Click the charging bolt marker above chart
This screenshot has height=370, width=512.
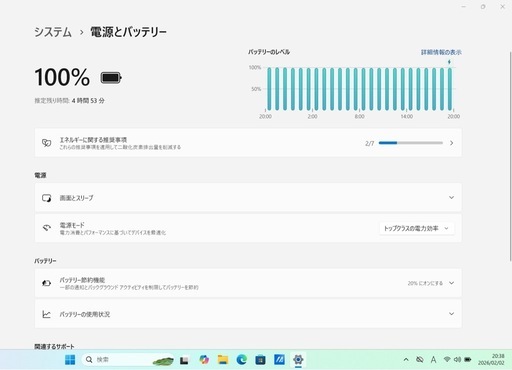pos(449,62)
